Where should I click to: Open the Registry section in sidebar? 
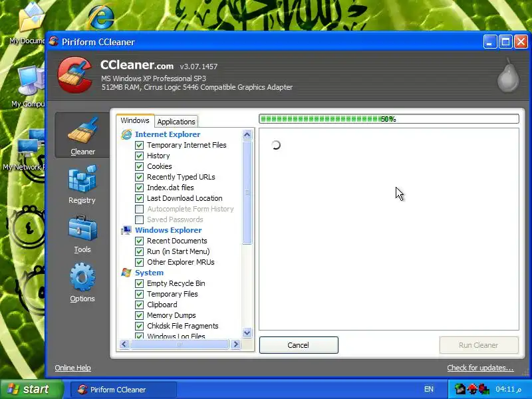82,184
